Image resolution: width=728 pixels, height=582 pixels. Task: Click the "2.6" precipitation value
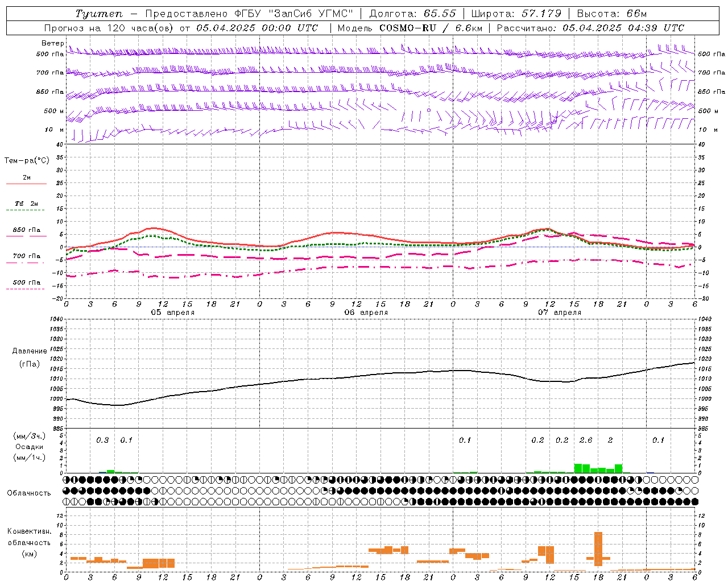click(x=585, y=440)
